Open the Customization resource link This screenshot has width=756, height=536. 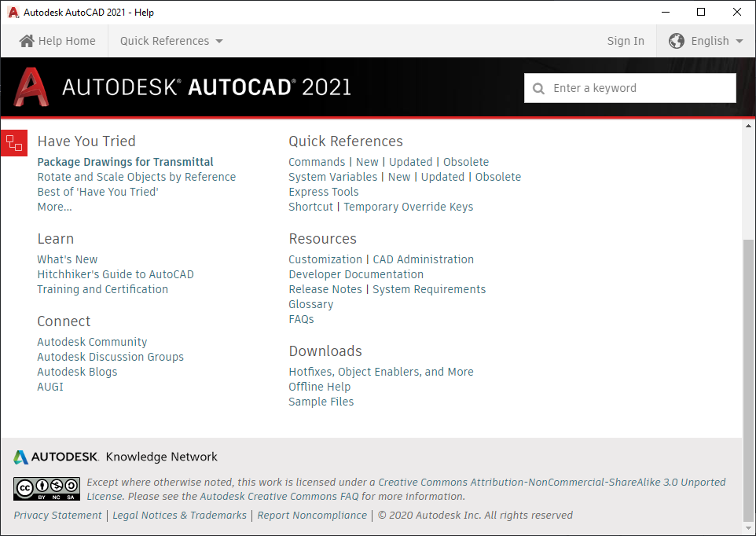[x=325, y=259]
